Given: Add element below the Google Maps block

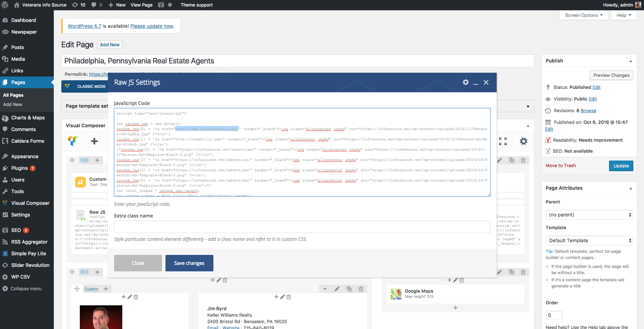Looking at the screenshot, I should pos(456,308).
